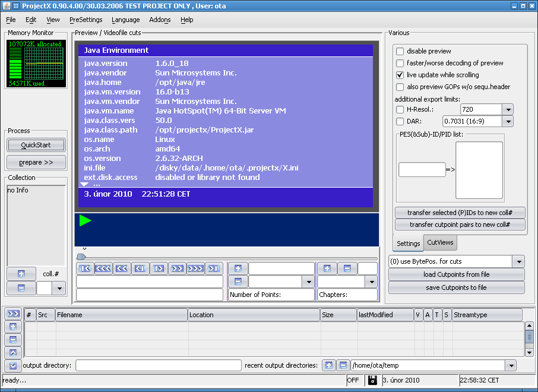Open the H-Resol. 720 dropdown
538x392 pixels.
pos(508,109)
